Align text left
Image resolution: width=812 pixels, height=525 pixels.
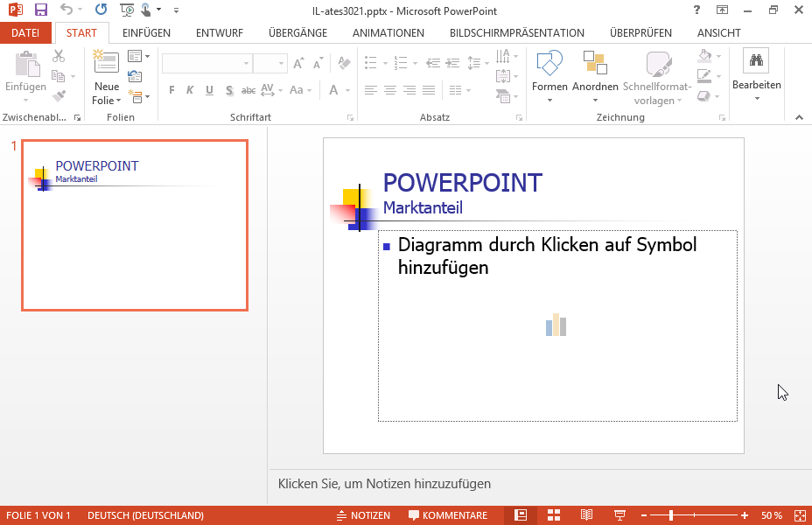tap(370, 90)
